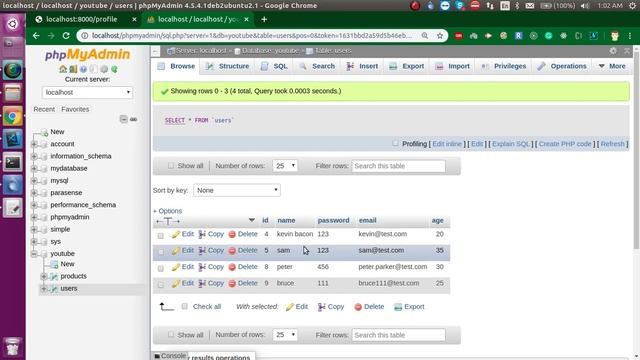Expand the account database node
The image size is (640, 360).
[x=34, y=144]
